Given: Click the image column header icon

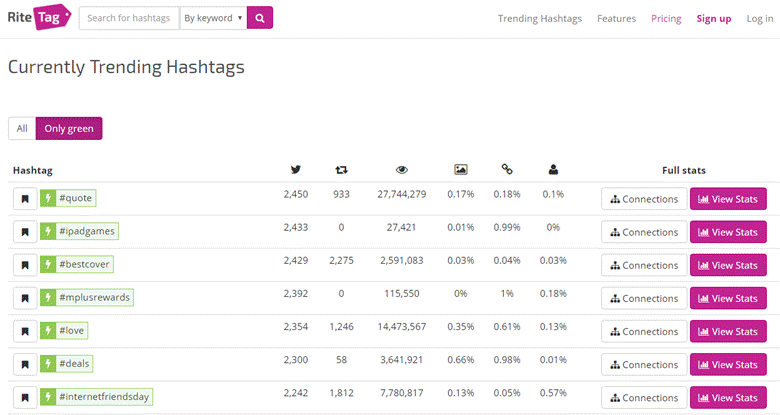Looking at the screenshot, I should click(x=460, y=171).
